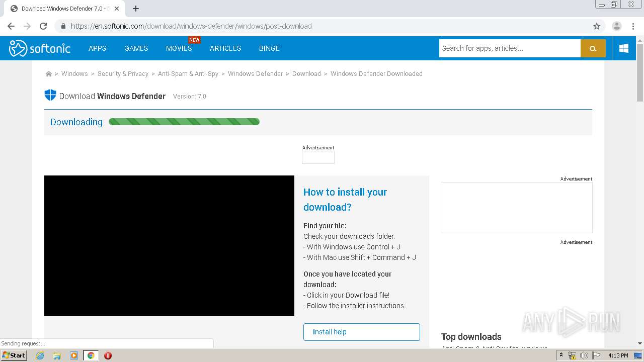This screenshot has width=644, height=362.
Task: Open the red antivirus taskbar icon
Action: coord(108,355)
